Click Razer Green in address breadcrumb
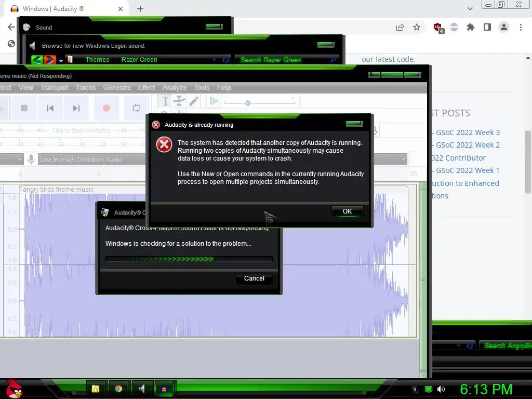 [139, 60]
